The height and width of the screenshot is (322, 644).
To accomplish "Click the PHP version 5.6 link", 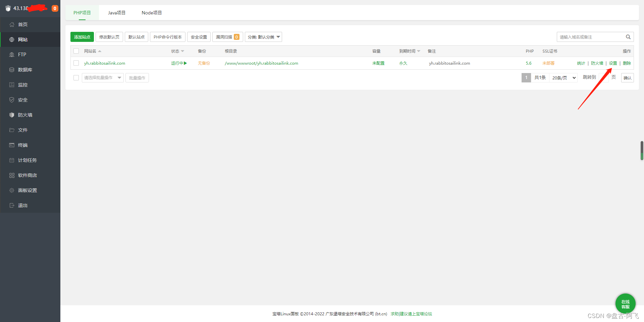I will coord(529,63).
